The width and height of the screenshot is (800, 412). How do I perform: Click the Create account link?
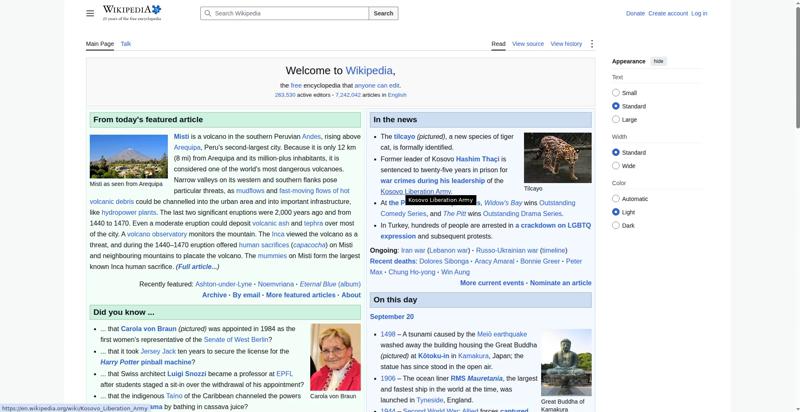(x=668, y=13)
